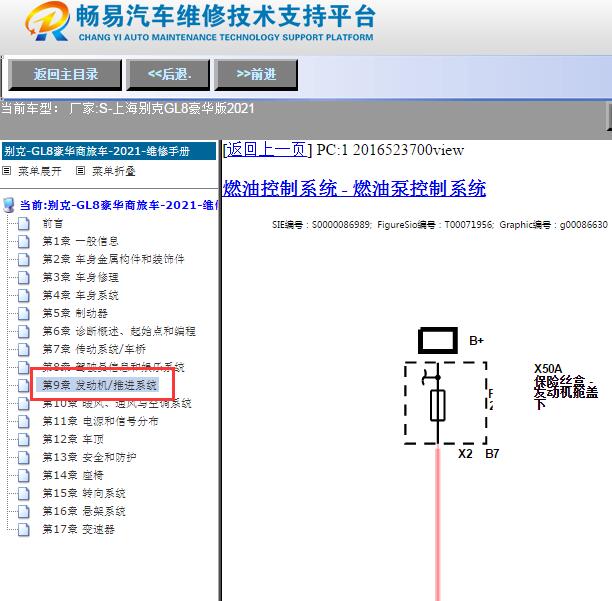Click the page icon beside 第11章

click(x=24, y=421)
